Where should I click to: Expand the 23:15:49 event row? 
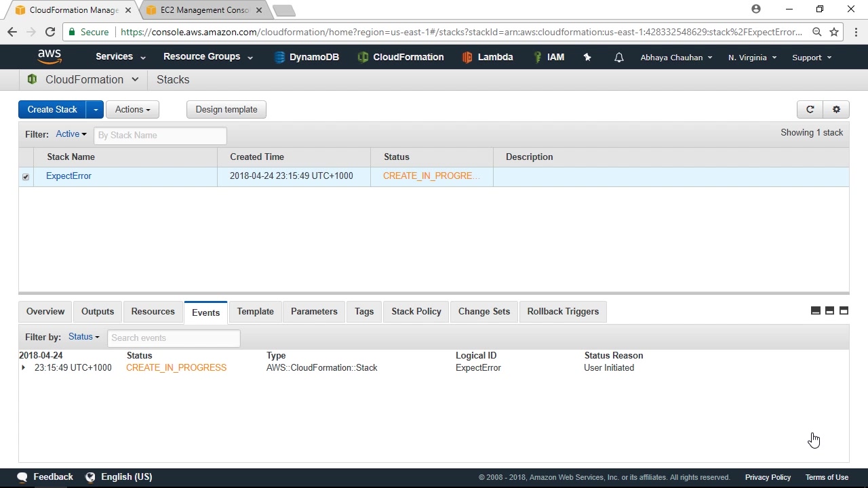pos(23,367)
